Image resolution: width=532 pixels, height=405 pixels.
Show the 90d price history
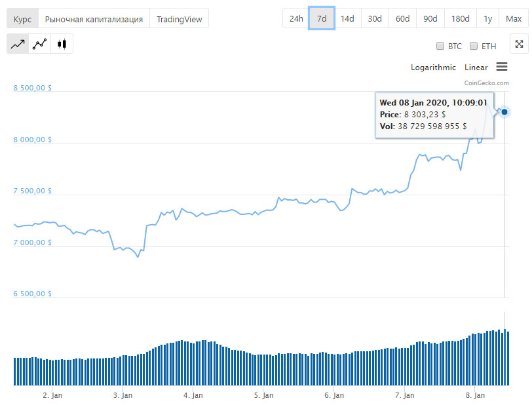(430, 18)
